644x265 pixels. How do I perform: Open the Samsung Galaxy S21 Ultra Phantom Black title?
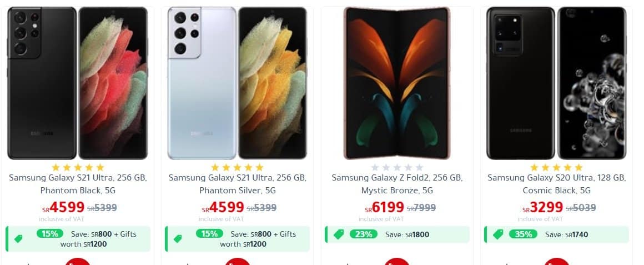pyautogui.click(x=78, y=184)
